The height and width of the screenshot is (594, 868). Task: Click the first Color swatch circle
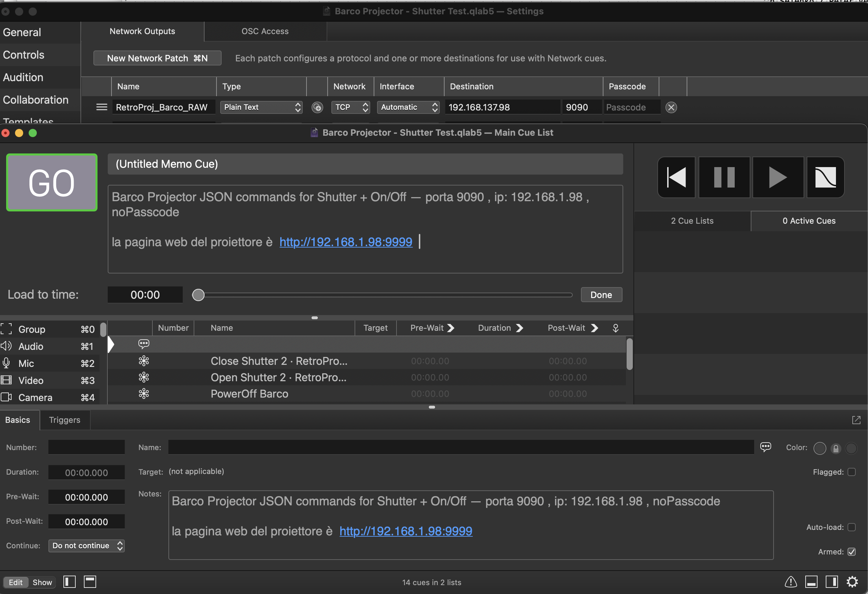tap(820, 448)
